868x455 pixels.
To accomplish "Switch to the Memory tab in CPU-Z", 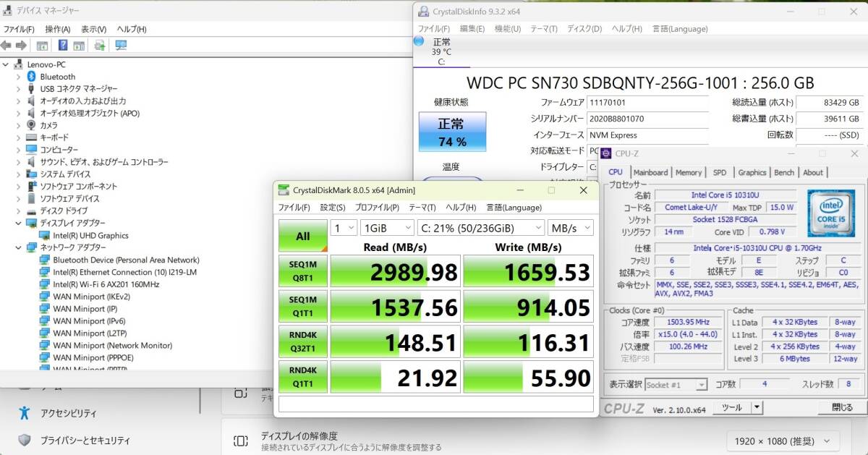I will [689, 172].
